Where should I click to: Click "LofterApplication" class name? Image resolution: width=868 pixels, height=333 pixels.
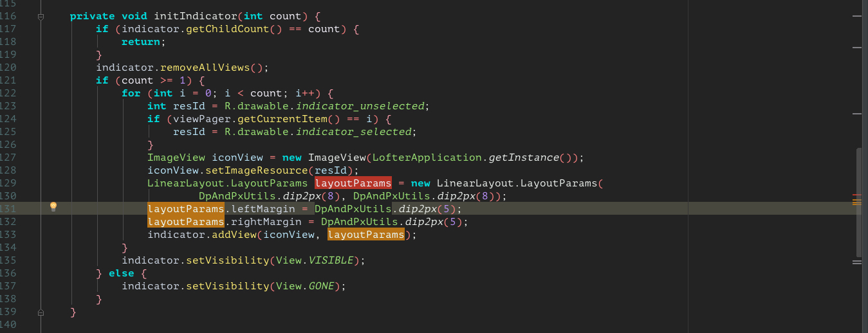click(427, 157)
